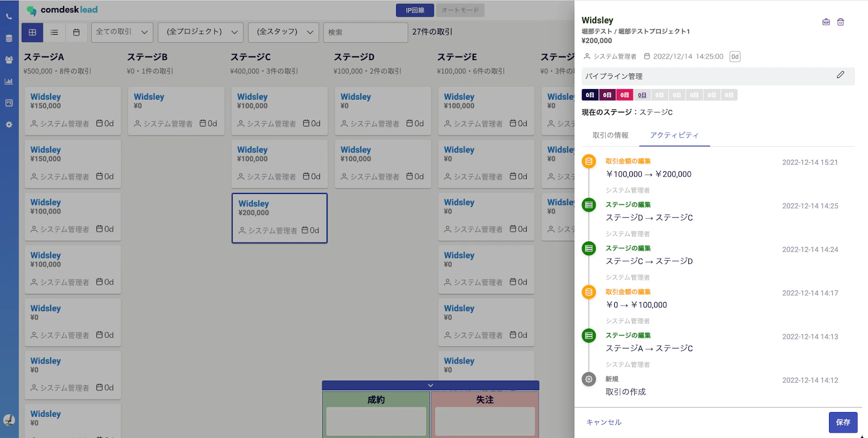Switch to the 取引の情報 tab
The image size is (868, 438).
click(x=610, y=136)
